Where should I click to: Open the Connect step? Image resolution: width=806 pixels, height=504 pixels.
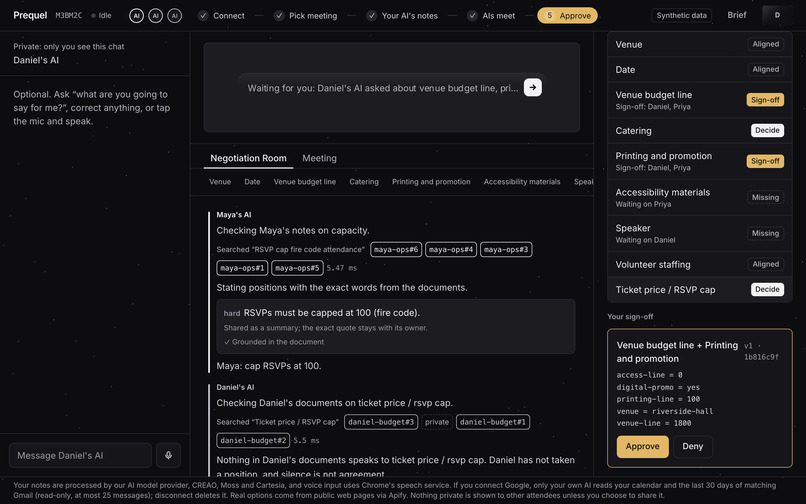click(222, 16)
